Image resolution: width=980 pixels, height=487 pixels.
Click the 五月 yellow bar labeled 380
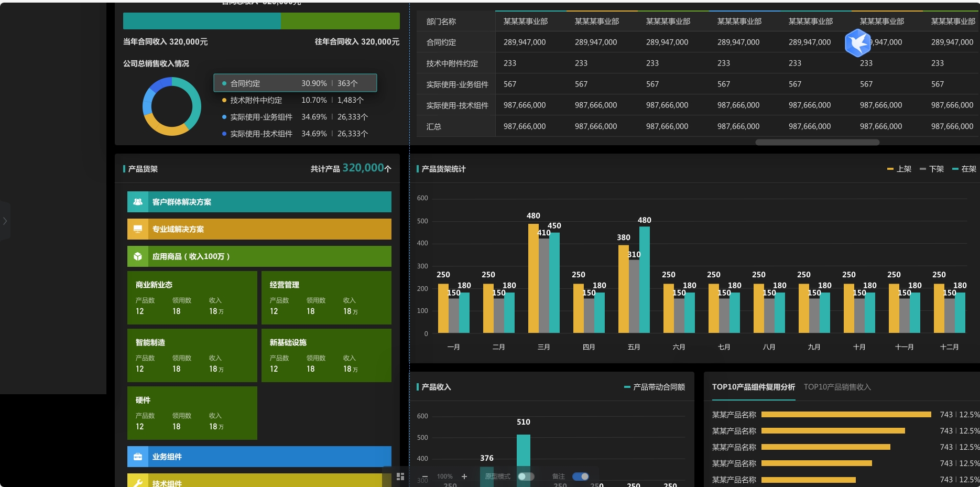[x=624, y=289]
